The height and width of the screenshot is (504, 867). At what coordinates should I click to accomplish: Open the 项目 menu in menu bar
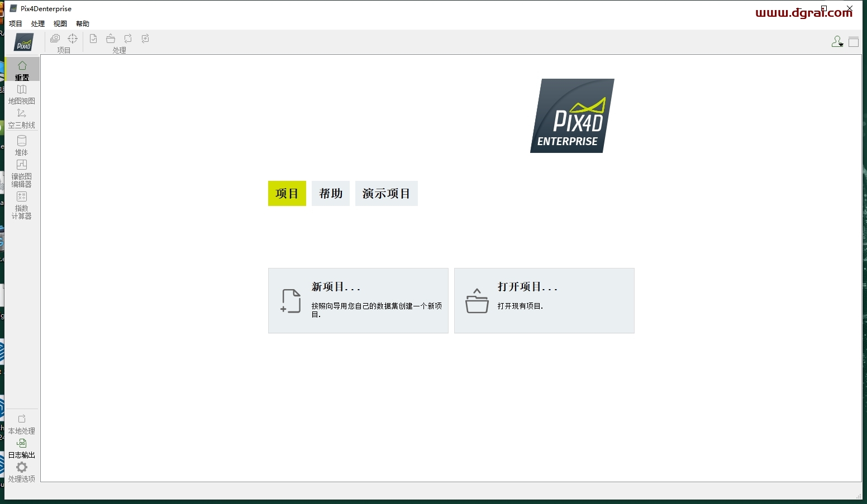tap(16, 23)
